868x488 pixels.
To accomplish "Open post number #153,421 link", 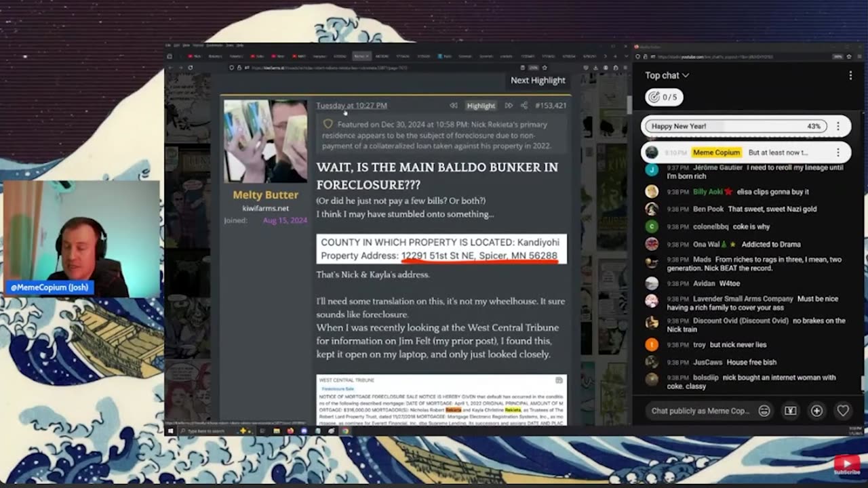I will click(551, 106).
